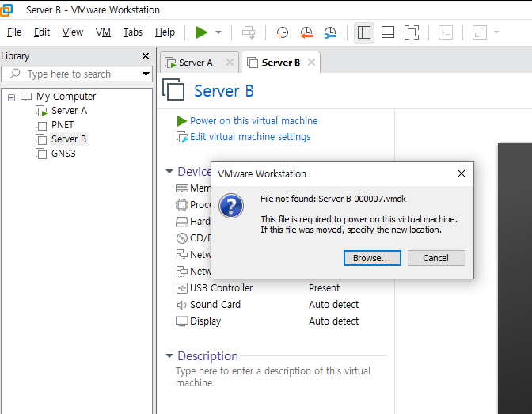Open the Help menu
Screen dimensions: 532x414
pos(165,32)
